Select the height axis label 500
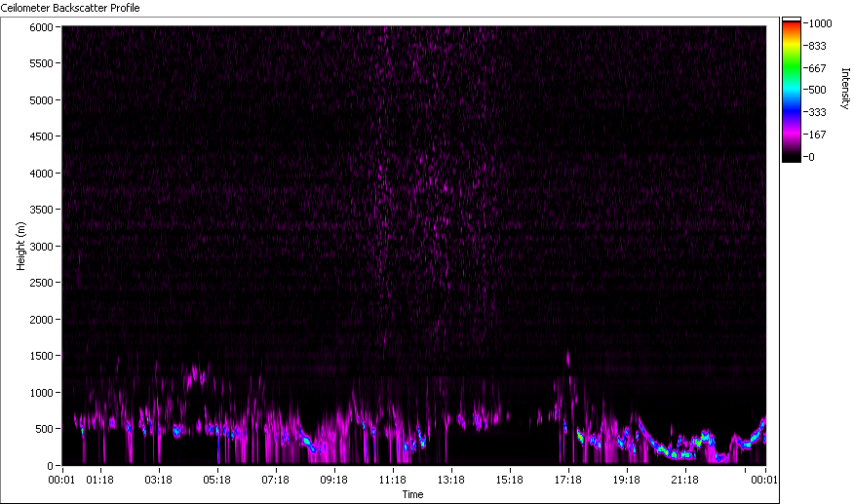The height and width of the screenshot is (504, 854). pos(44,429)
